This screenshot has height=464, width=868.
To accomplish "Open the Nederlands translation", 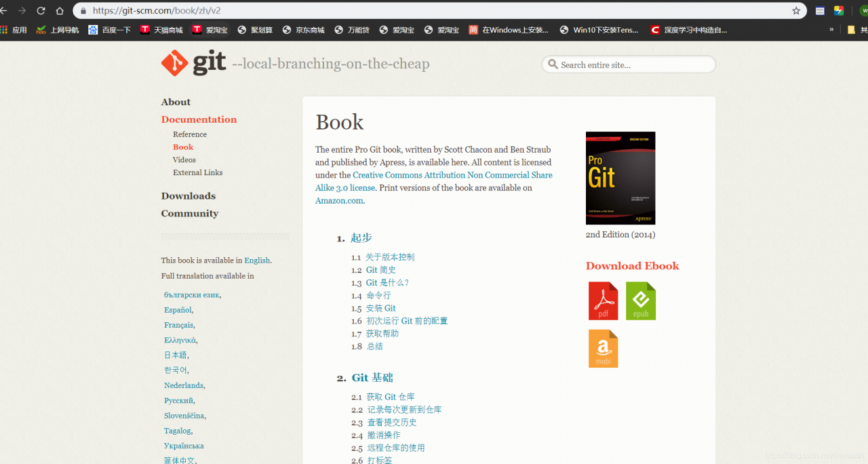I will click(x=183, y=385).
